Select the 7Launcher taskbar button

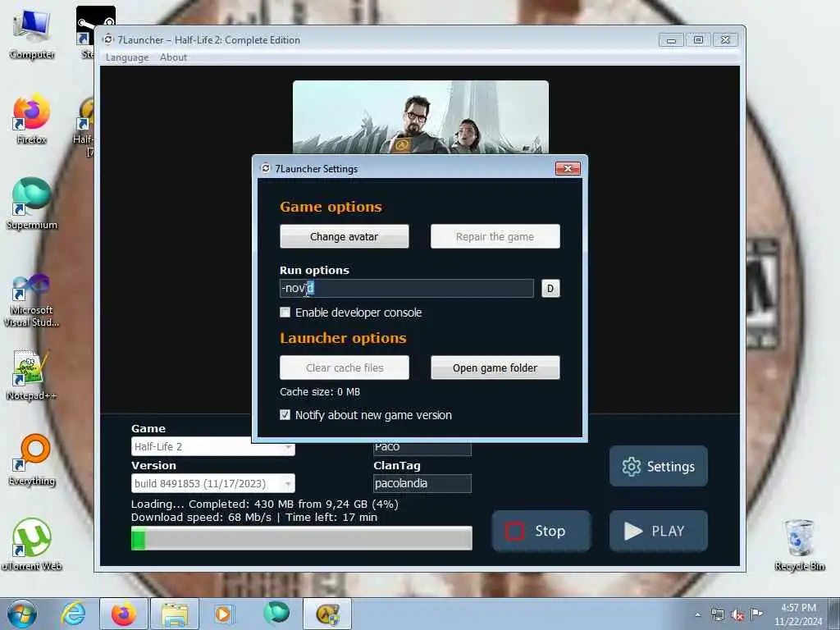pos(328,614)
